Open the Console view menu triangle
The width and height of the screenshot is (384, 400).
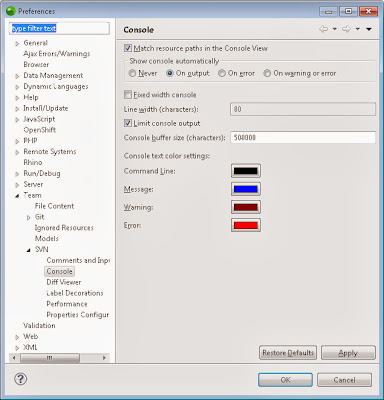point(369,29)
